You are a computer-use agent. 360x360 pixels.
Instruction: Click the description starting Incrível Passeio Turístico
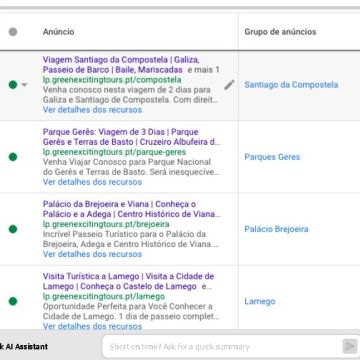[x=131, y=239]
